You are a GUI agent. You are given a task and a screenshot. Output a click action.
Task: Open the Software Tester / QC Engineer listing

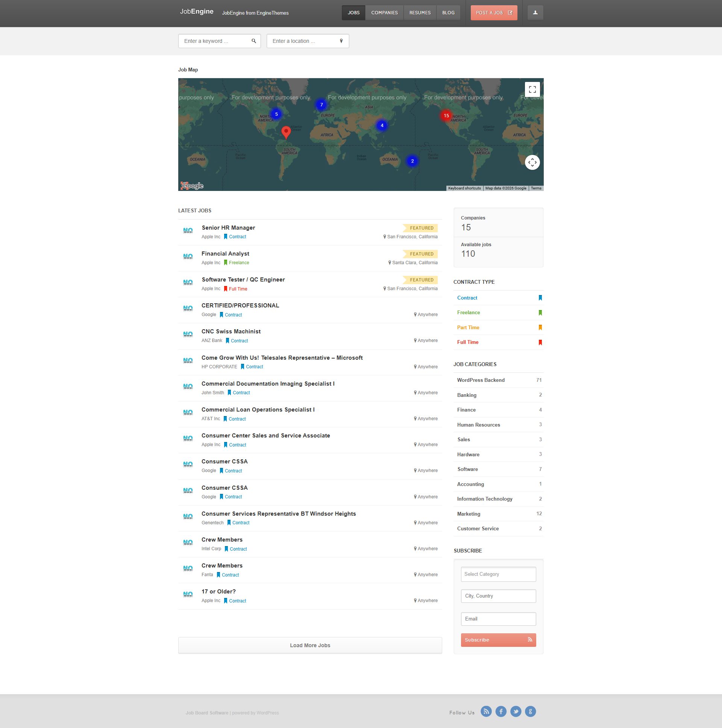[243, 280]
